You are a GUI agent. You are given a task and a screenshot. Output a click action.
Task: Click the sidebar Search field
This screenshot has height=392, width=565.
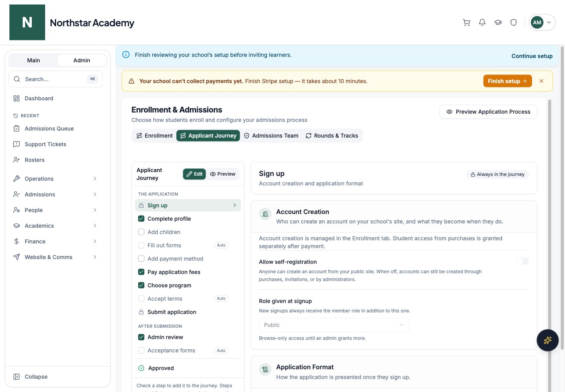click(55, 79)
